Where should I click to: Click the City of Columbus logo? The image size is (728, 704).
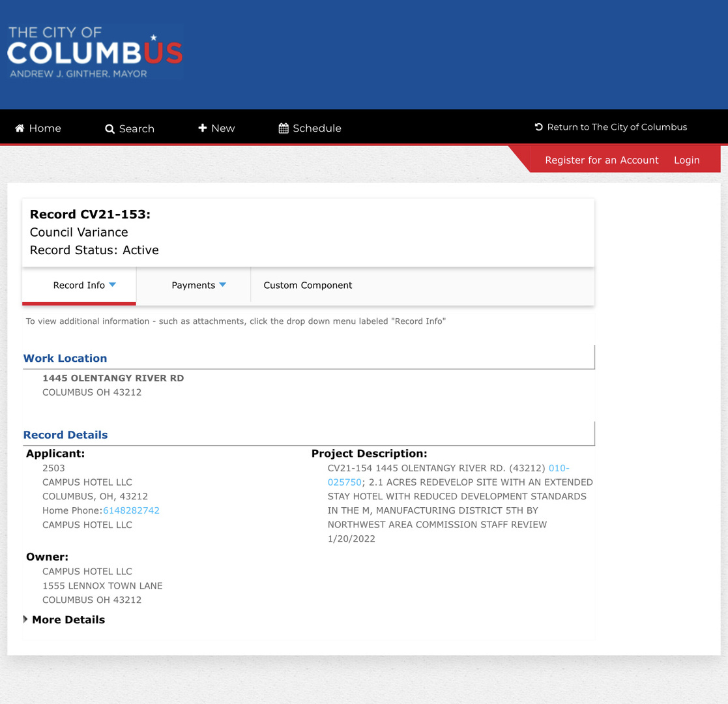(x=95, y=52)
